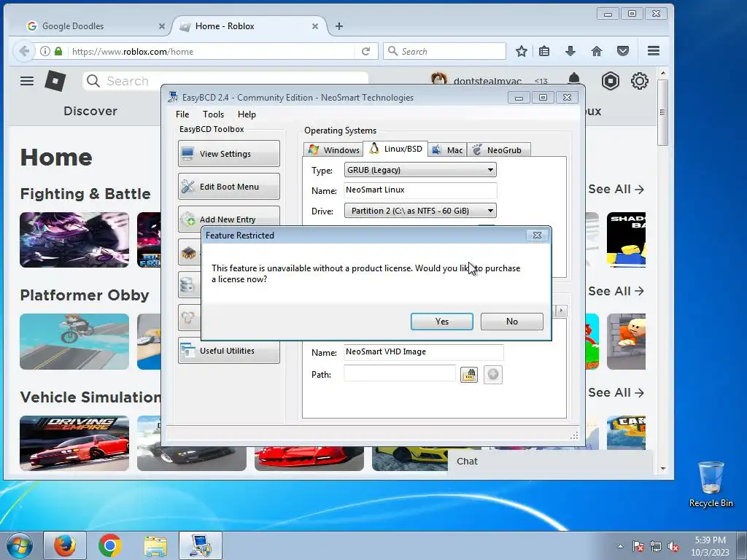The width and height of the screenshot is (747, 560).
Task: Browse for VHD path with binoculars icon
Action: coord(469,375)
